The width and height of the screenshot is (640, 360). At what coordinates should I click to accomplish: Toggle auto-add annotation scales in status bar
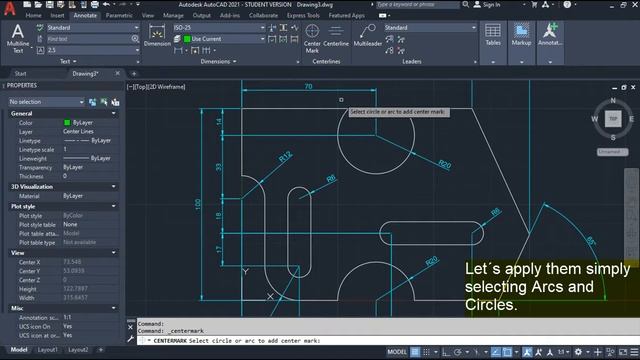[539, 352]
